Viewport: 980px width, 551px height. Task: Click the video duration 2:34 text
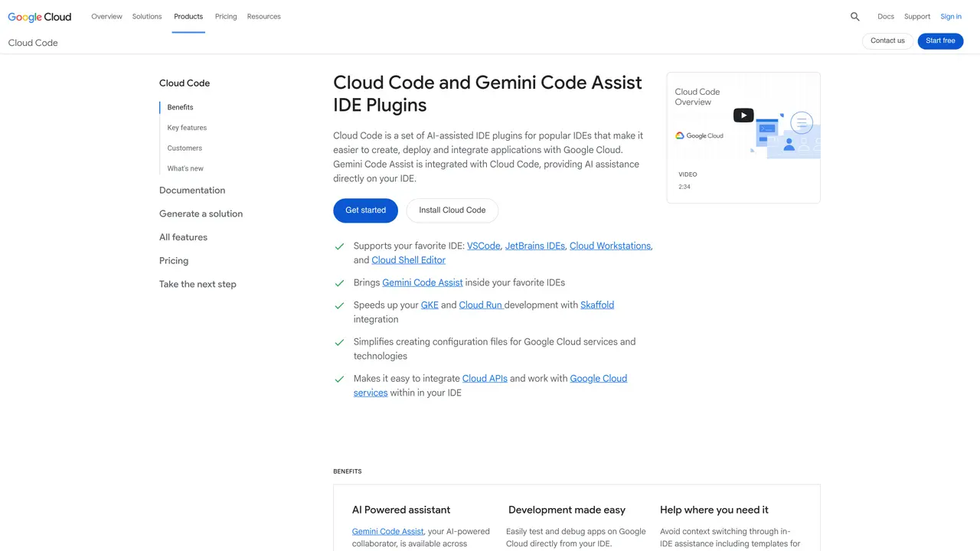(684, 187)
